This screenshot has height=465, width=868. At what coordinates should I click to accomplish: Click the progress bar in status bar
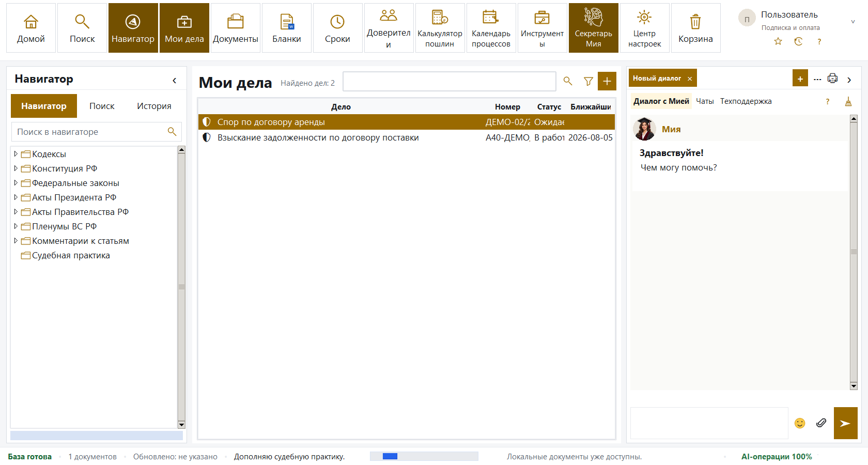tap(424, 456)
